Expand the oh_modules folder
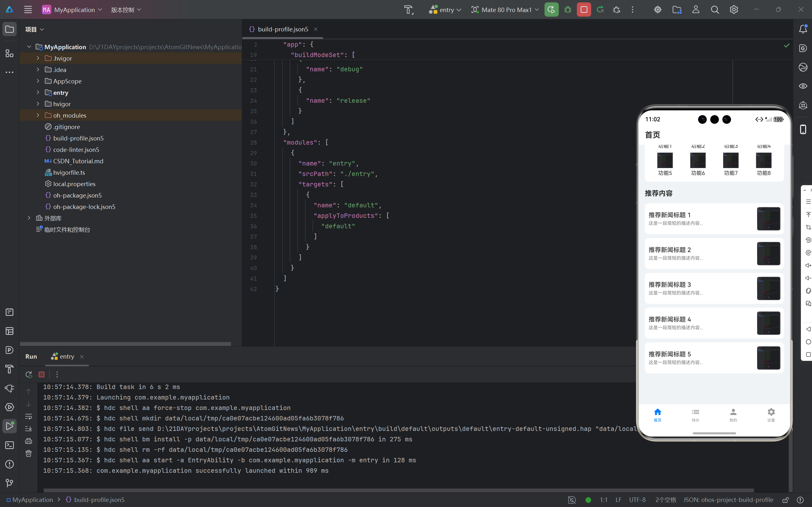812x507 pixels. coord(38,115)
